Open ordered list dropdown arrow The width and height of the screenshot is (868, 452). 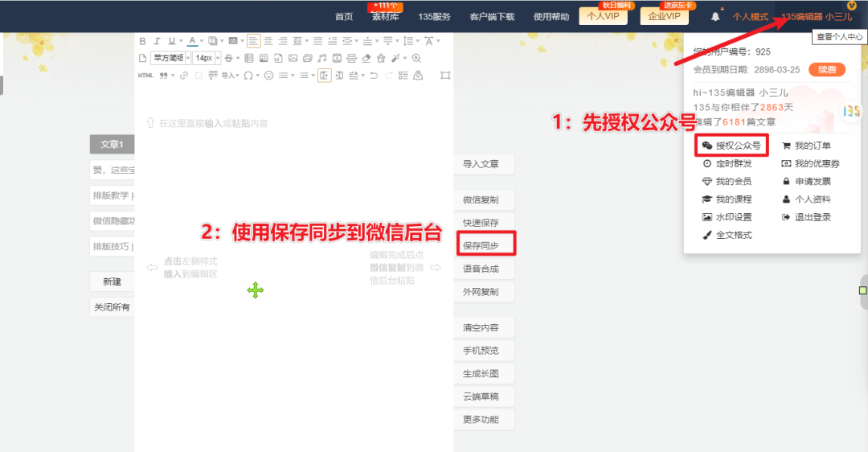[293, 76]
